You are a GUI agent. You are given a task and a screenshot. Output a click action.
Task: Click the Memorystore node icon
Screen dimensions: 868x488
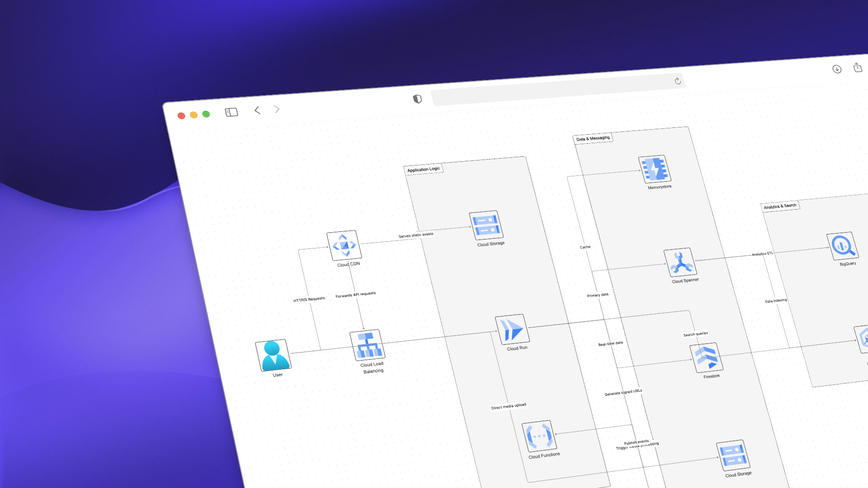pyautogui.click(x=655, y=169)
